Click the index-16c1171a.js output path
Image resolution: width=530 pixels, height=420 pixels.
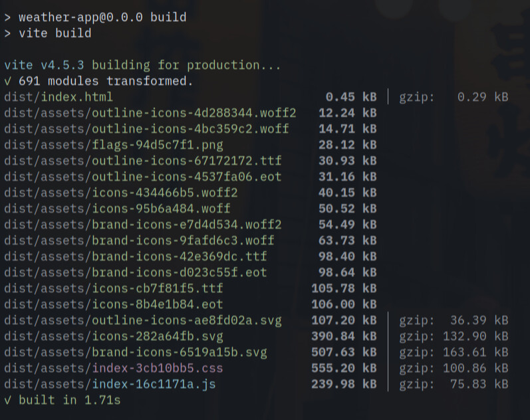coord(110,385)
